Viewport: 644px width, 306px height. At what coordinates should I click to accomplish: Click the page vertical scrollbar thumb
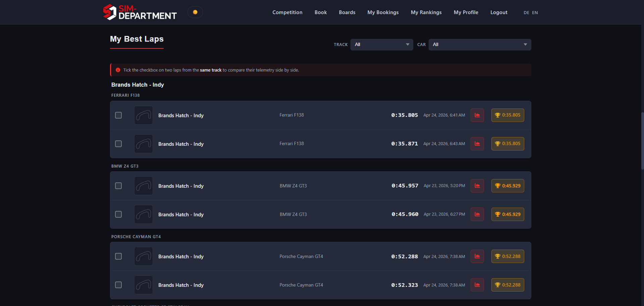point(642,141)
